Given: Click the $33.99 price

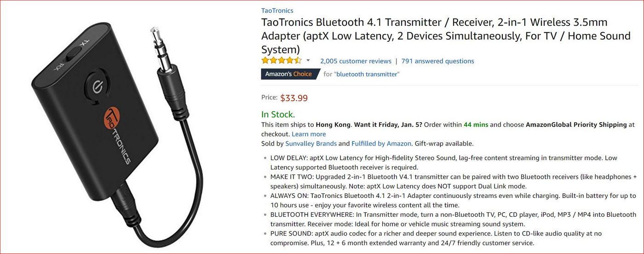Looking at the screenshot, I should [x=294, y=98].
